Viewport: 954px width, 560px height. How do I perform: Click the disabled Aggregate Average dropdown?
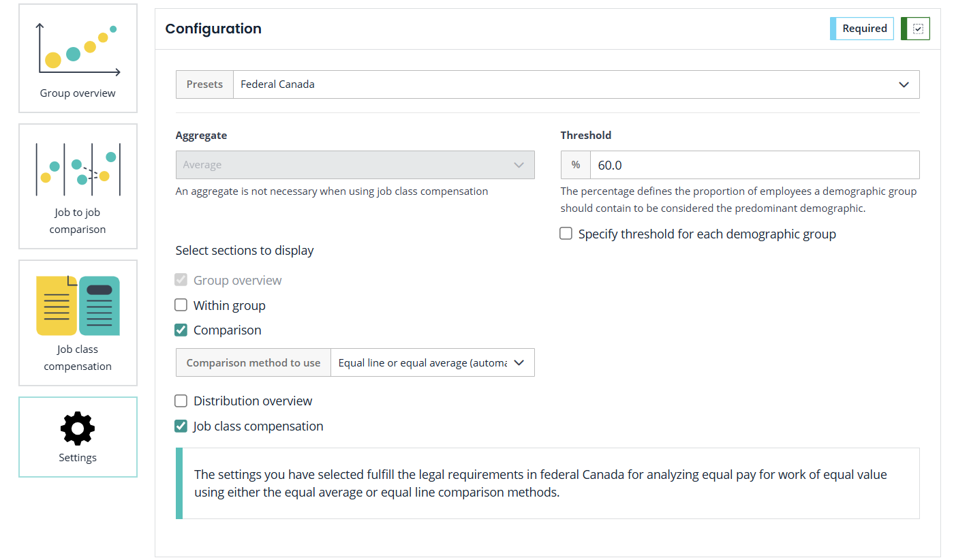(354, 165)
